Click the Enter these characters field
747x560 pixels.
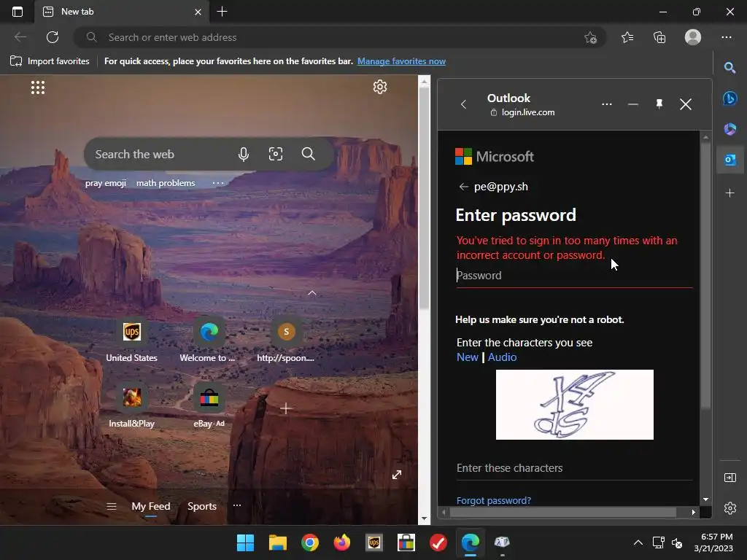[574, 468]
